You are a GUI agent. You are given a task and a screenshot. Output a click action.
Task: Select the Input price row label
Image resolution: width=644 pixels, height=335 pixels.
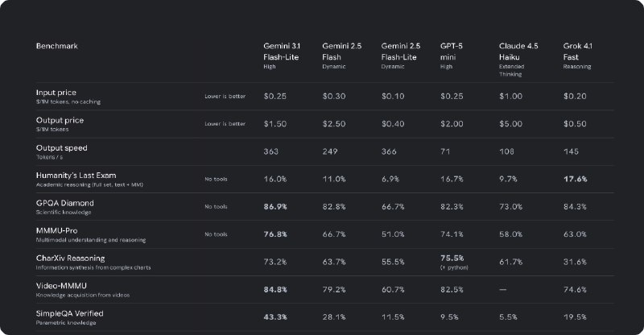coord(56,93)
